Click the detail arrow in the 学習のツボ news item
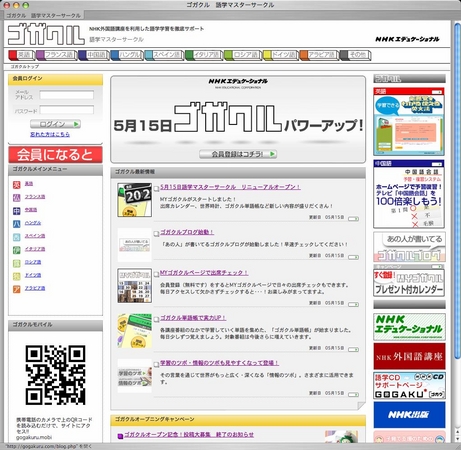This screenshot has height=450, width=461. [x=353, y=394]
